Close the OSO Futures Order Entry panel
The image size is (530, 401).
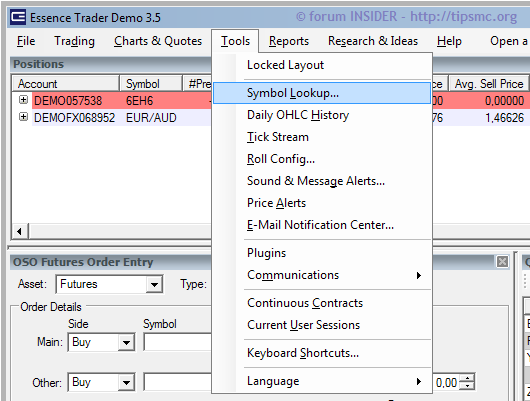502,262
